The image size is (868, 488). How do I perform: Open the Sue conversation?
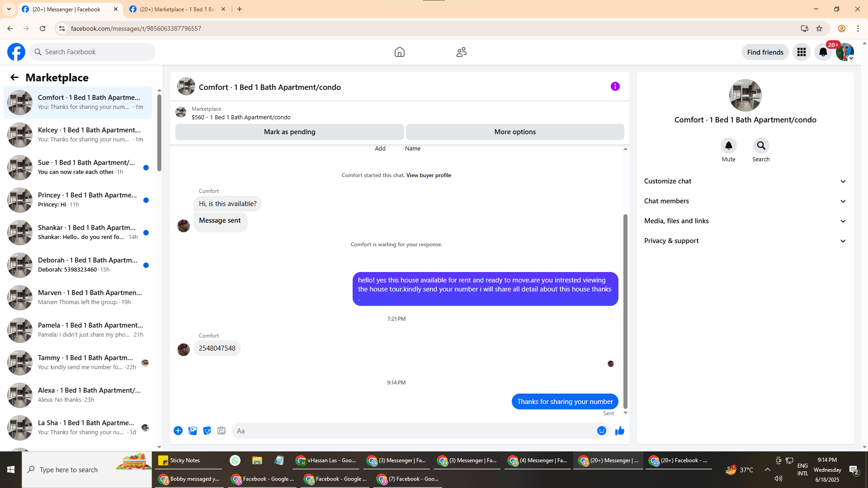point(78,167)
